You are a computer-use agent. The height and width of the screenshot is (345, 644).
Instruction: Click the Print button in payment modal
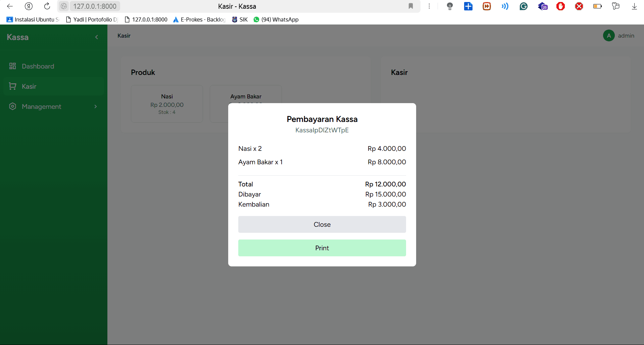click(x=322, y=248)
